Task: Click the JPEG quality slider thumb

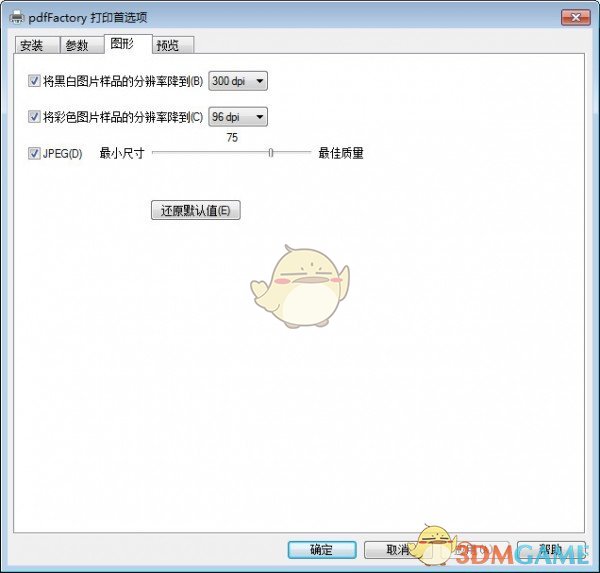Action: click(x=271, y=153)
